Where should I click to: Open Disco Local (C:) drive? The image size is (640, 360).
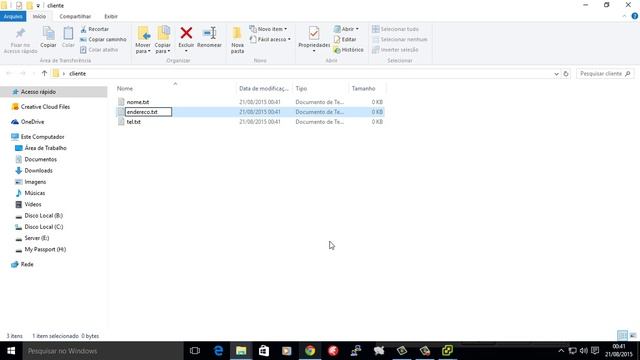[44, 227]
